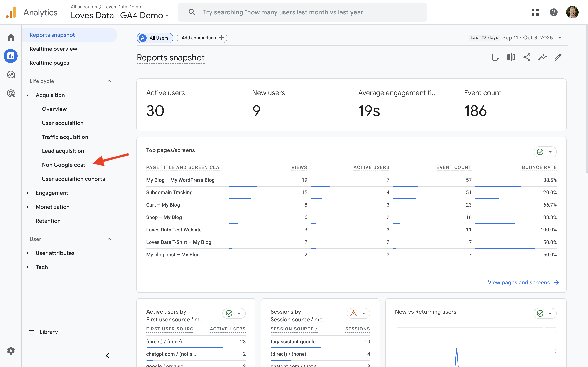Open the Home icon in left rail
This screenshot has height=367, width=588.
(11, 37)
